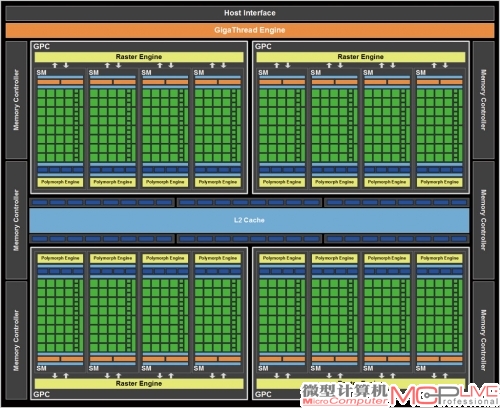The image size is (500, 408).
Task: Click first Polymorph Engine in lower-left GPC
Action: 60,258
